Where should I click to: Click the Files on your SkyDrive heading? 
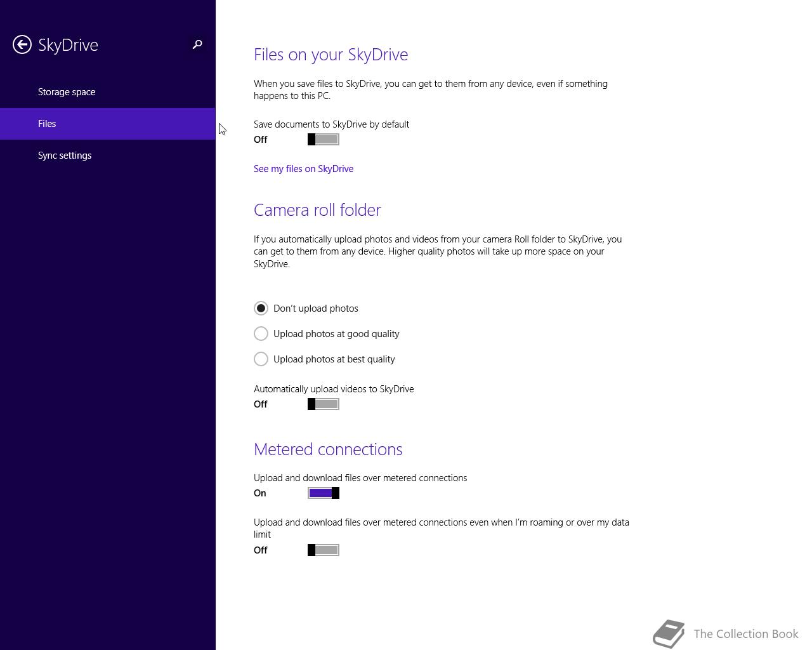(331, 55)
